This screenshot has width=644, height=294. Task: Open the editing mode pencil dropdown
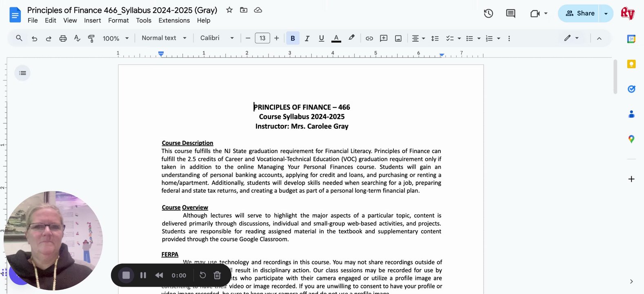571,38
